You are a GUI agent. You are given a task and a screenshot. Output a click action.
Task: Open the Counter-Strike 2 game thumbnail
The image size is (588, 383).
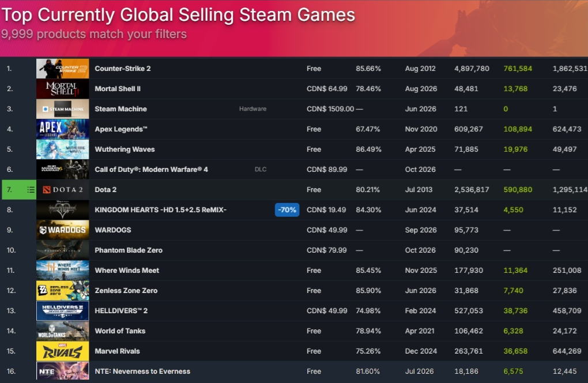click(x=63, y=69)
